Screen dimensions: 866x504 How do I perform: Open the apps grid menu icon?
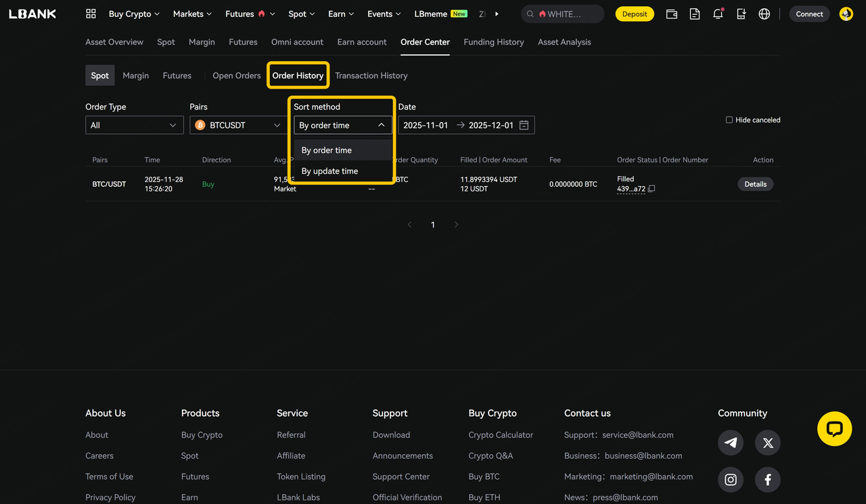[x=91, y=14]
